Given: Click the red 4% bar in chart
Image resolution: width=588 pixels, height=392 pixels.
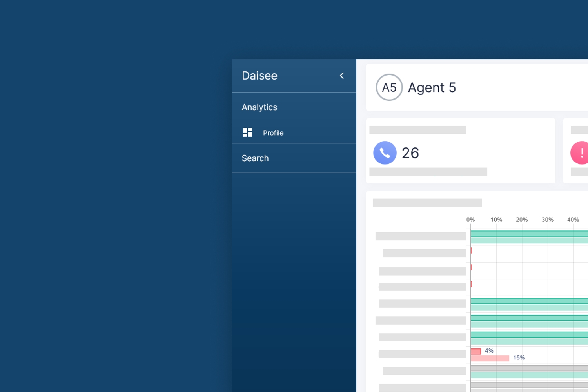Looking at the screenshot, I should point(476,351).
